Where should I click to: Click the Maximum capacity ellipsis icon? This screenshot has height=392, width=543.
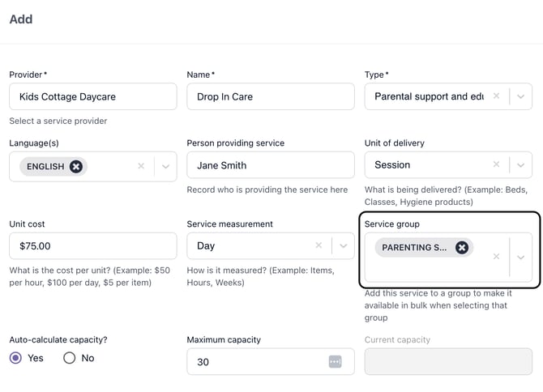coord(335,362)
